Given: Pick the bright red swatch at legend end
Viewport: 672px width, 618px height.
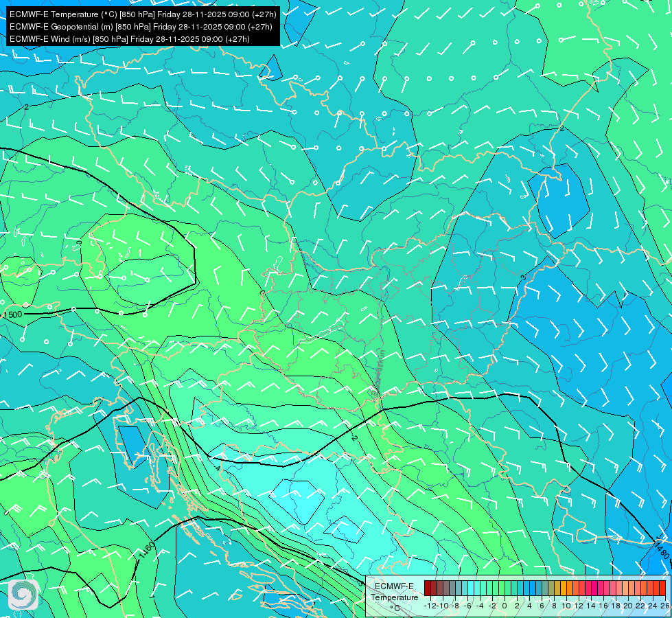Looking at the screenshot, I should [662, 588].
